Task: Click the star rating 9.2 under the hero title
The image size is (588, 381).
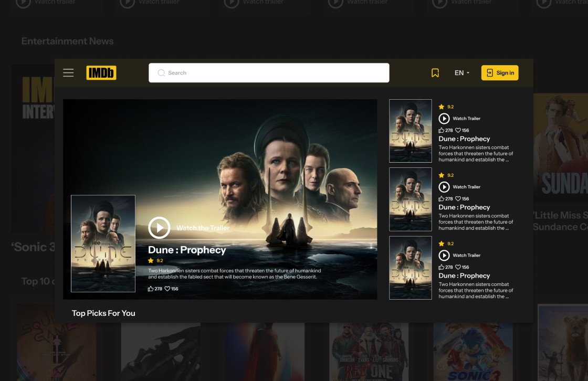Action: click(155, 261)
